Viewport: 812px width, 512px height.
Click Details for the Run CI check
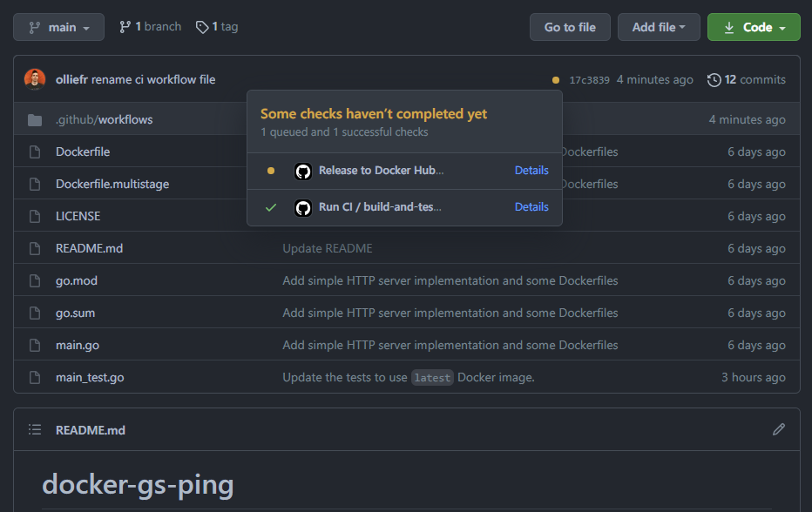tap(531, 206)
